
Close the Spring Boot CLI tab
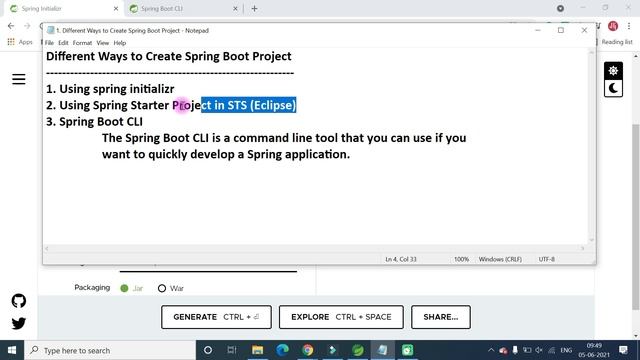[235, 8]
